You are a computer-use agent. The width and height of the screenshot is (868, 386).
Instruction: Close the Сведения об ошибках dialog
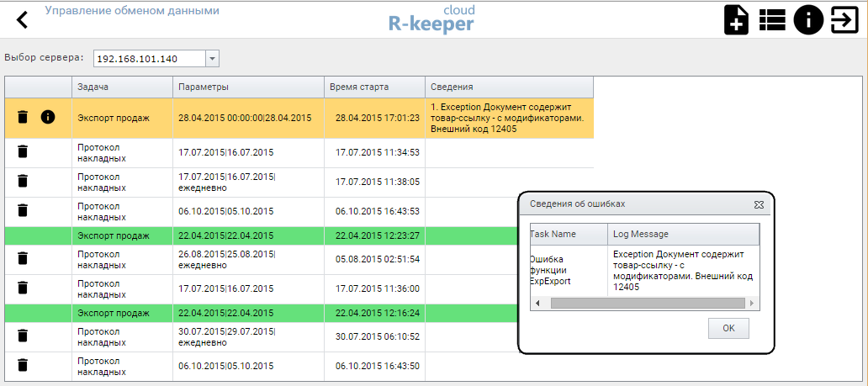(x=759, y=204)
